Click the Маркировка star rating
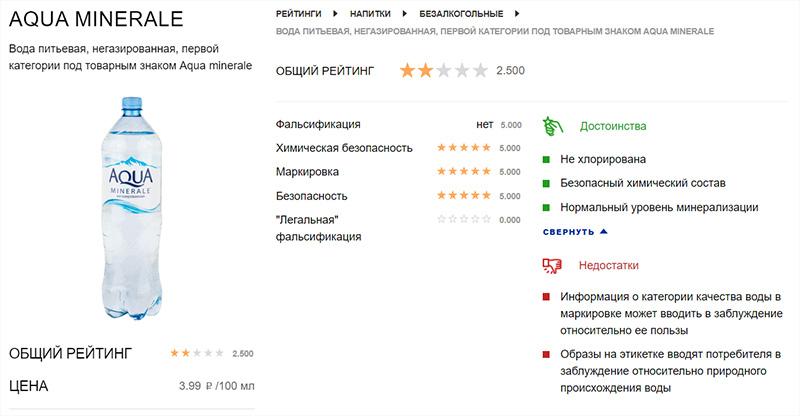 tap(464, 172)
